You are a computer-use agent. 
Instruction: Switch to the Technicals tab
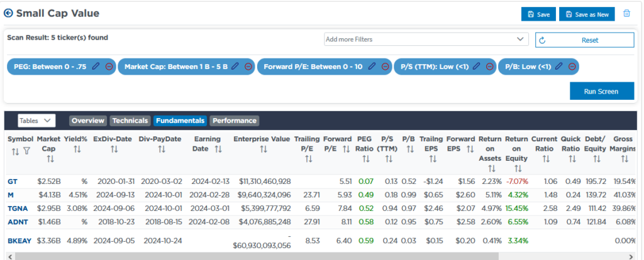tap(130, 121)
